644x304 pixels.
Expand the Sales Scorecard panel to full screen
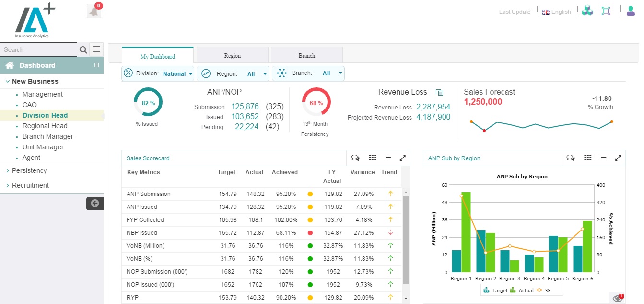(403, 158)
